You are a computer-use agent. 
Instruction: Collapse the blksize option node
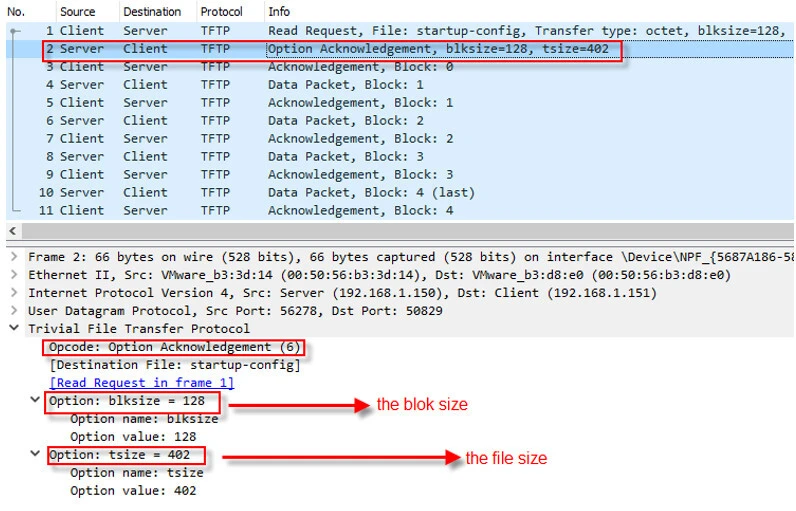coord(37,402)
